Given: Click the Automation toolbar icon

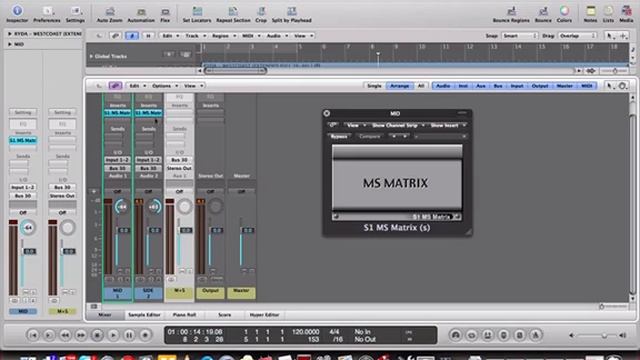Looking at the screenshot, I should 141,14.
